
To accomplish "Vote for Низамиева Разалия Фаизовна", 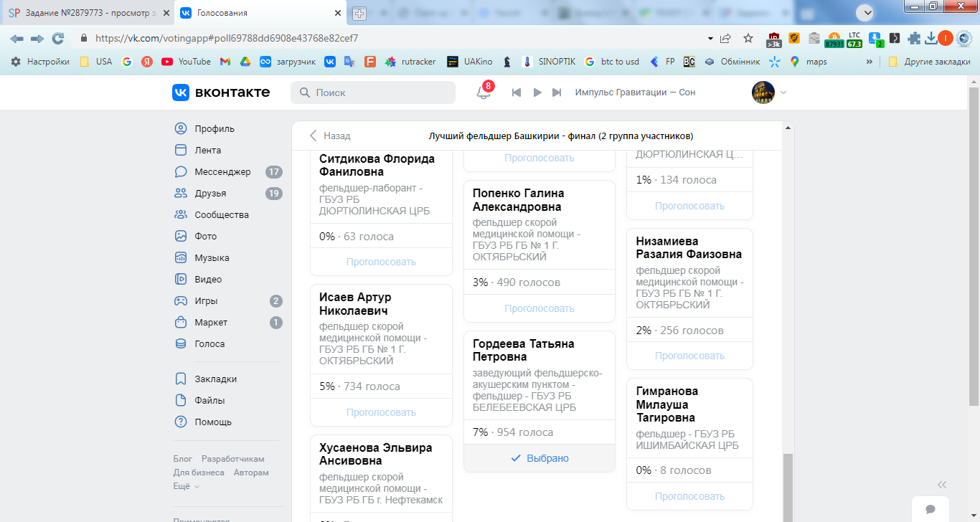I will click(689, 356).
